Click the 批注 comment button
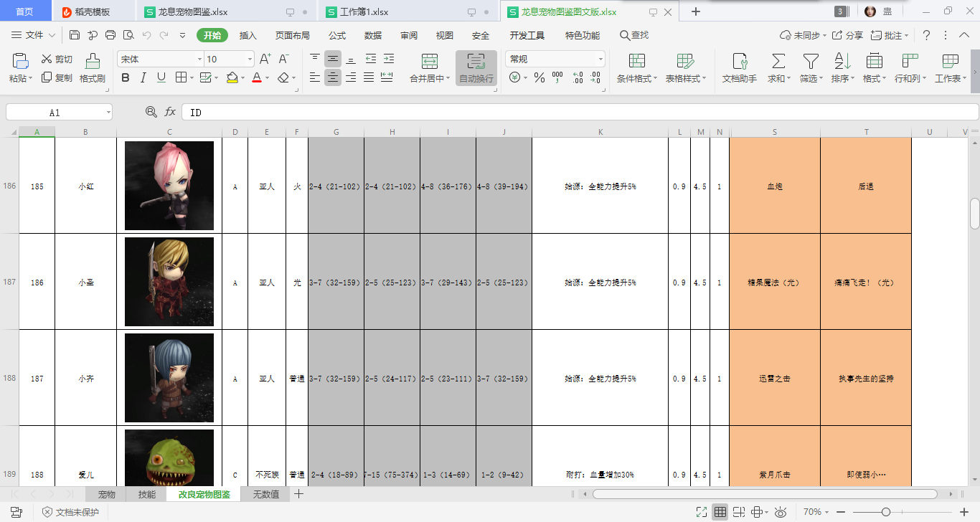Screen dimensions: 980x522 tap(889, 35)
